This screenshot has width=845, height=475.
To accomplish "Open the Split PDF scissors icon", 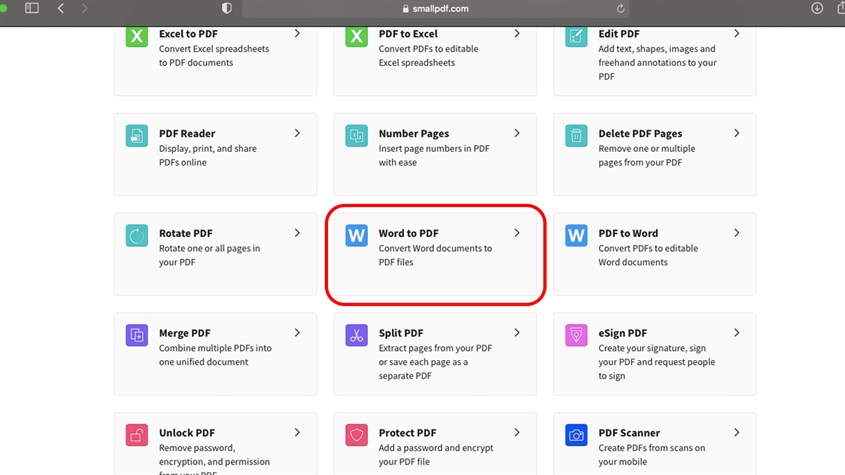I will coord(356,335).
